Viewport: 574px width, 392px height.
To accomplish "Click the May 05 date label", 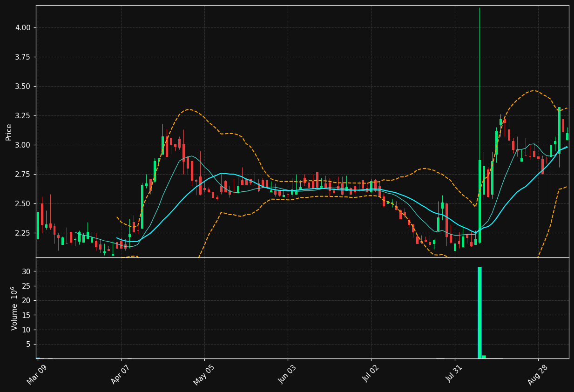I will [x=203, y=374].
